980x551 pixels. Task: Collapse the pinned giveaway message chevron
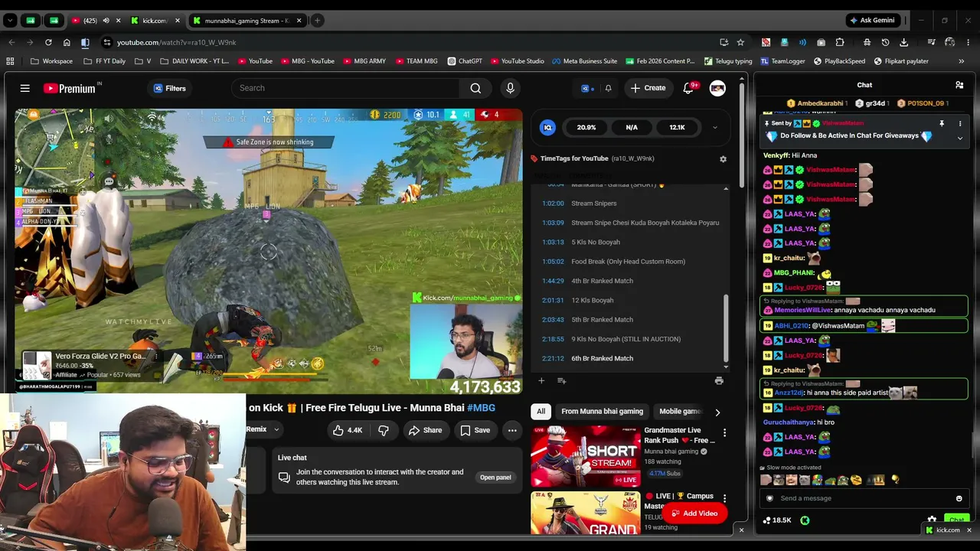click(960, 139)
